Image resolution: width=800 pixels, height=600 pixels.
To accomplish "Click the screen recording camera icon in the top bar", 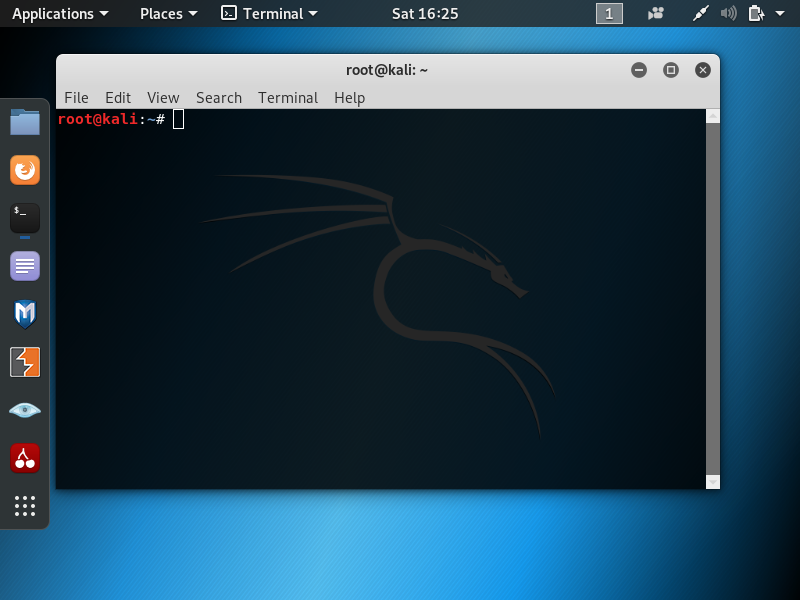I will click(x=656, y=14).
